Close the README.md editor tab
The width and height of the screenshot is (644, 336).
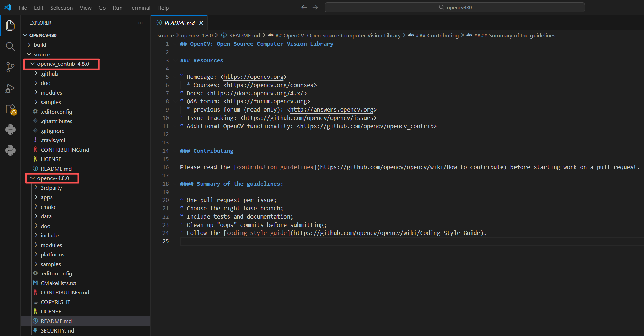(x=201, y=23)
